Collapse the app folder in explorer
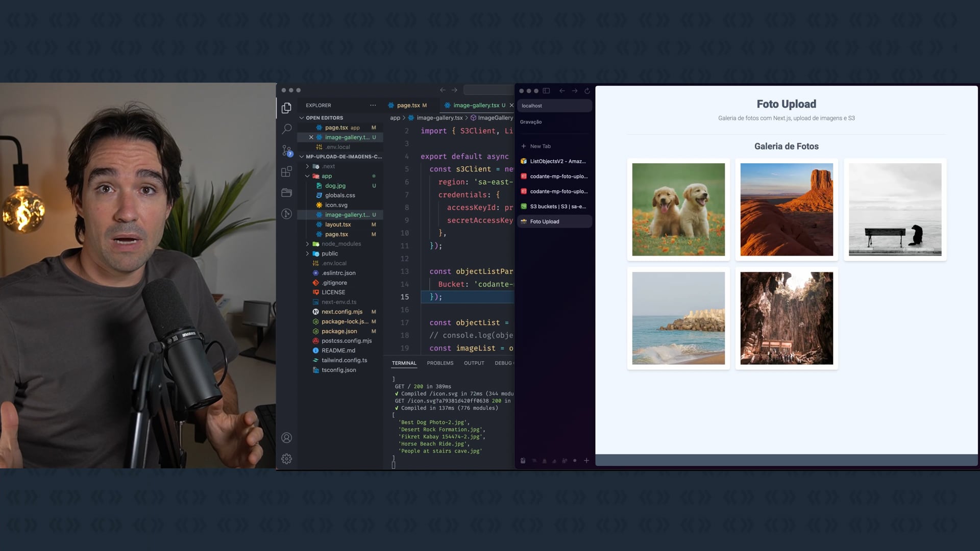The image size is (980, 551). point(307,176)
